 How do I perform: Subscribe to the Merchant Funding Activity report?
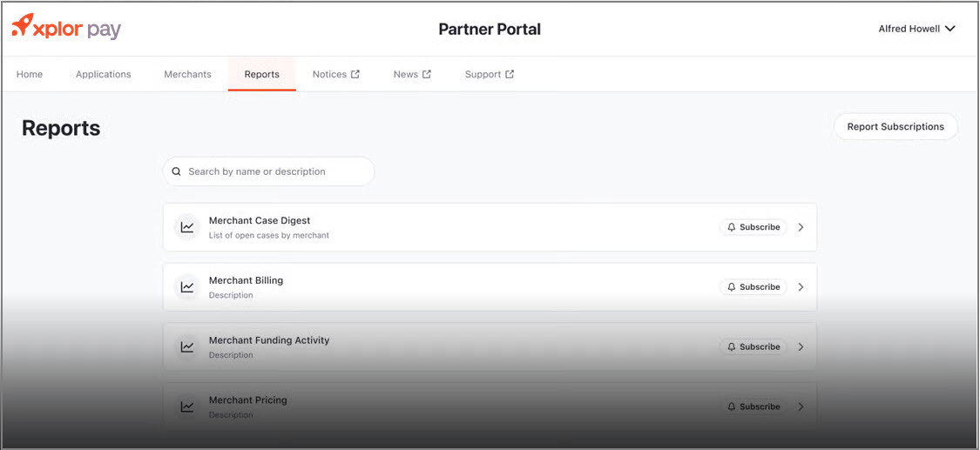point(753,346)
